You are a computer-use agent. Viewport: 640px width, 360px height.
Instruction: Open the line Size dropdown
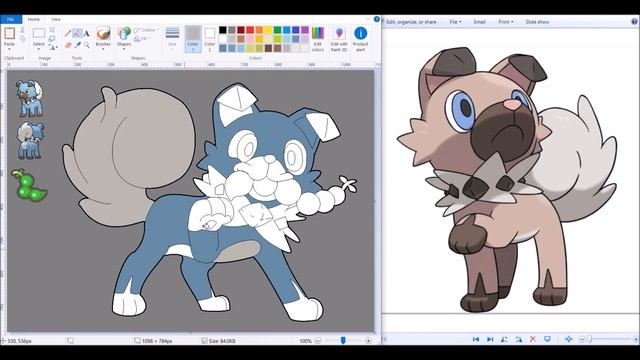click(x=172, y=39)
